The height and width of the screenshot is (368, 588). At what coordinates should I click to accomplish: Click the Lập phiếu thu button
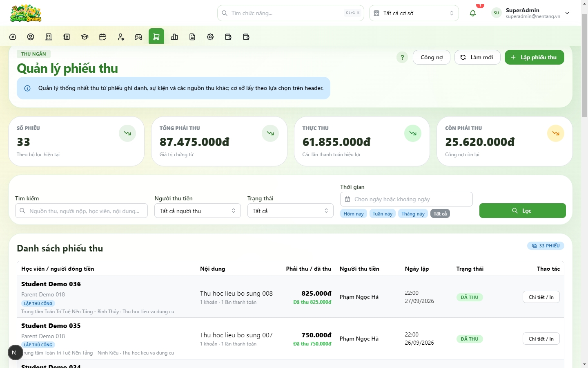click(x=535, y=57)
